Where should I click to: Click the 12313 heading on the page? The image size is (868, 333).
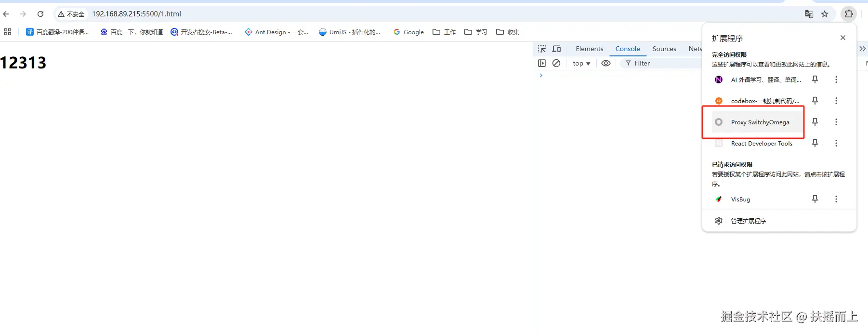[23, 63]
